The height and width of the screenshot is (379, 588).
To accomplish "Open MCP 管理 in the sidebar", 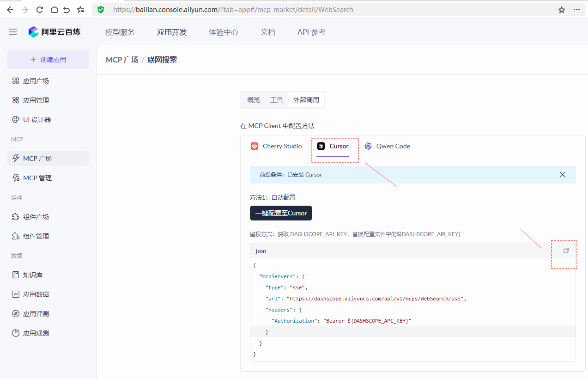I will 48,178.
